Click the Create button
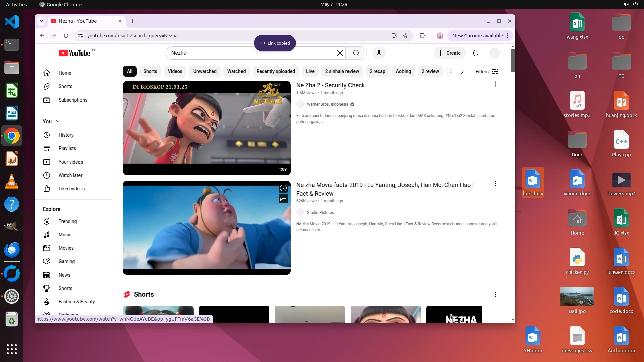 click(449, 53)
